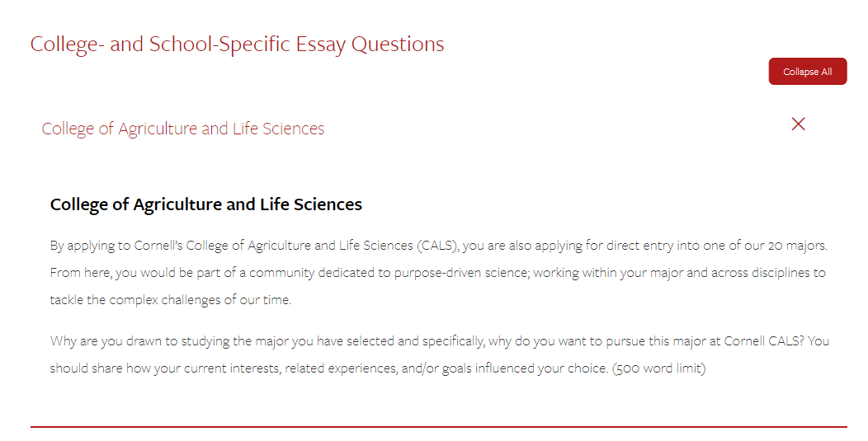868x441 pixels.
Task: Click the (CALS) abbreviation in first paragraph
Action: click(438, 245)
